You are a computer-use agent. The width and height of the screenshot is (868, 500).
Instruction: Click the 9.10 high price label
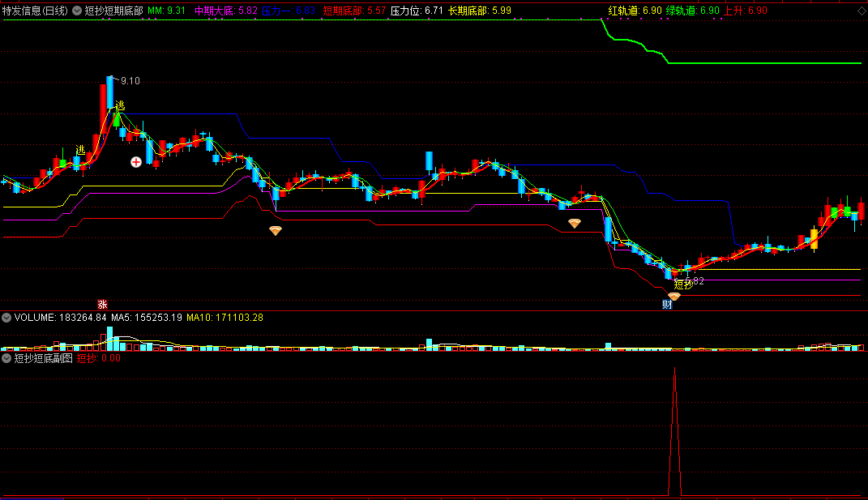point(130,81)
